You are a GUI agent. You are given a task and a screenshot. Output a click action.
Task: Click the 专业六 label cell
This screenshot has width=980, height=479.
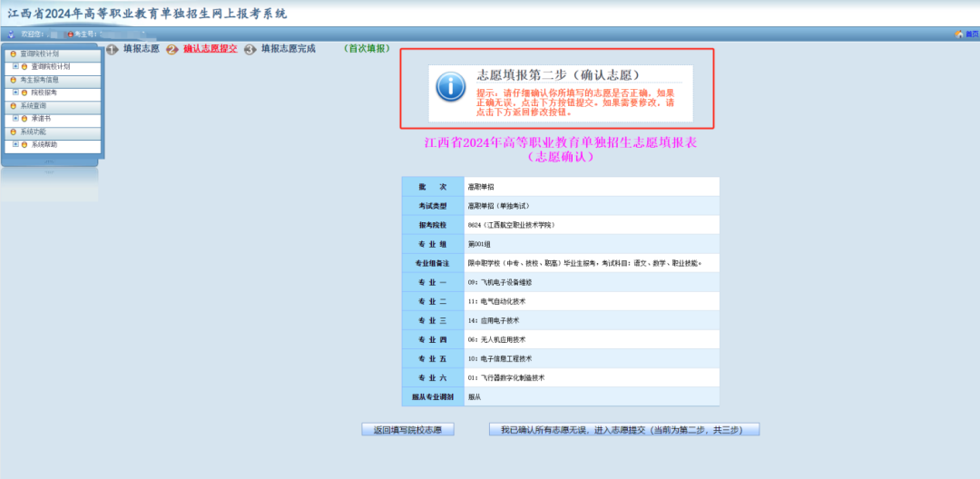point(433,377)
